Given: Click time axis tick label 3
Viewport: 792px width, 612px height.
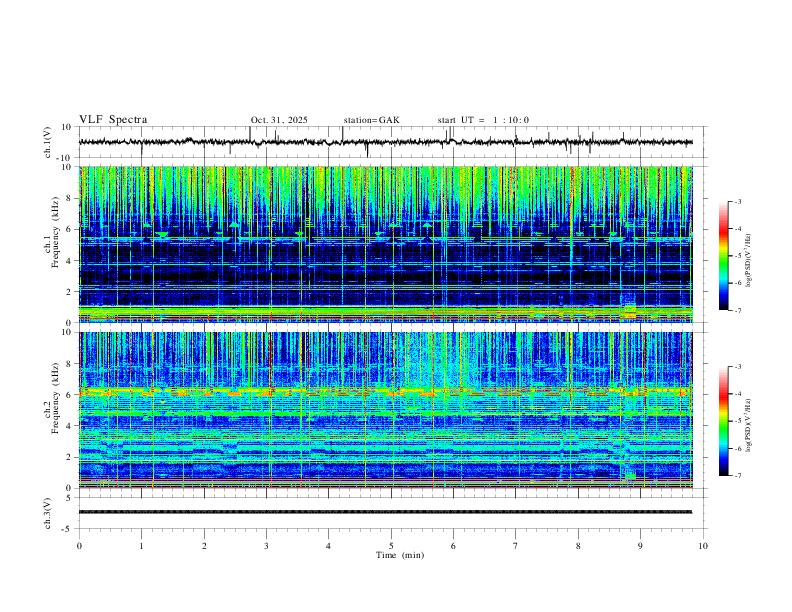Looking at the screenshot, I should coord(266,546).
